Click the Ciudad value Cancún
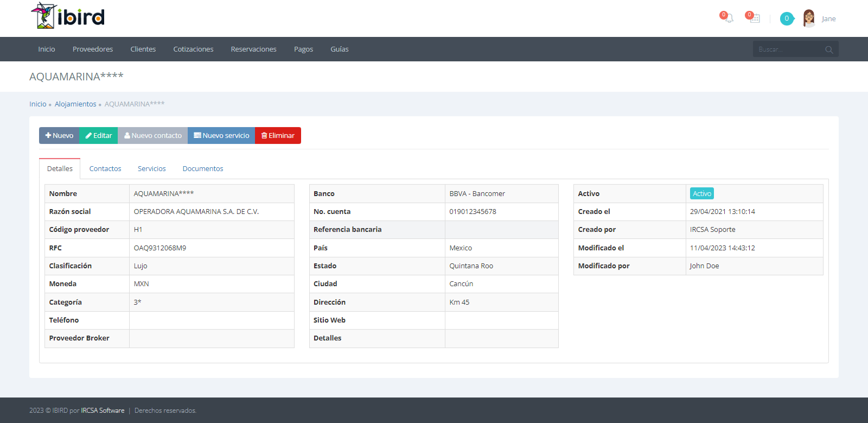The image size is (868, 423). click(462, 284)
